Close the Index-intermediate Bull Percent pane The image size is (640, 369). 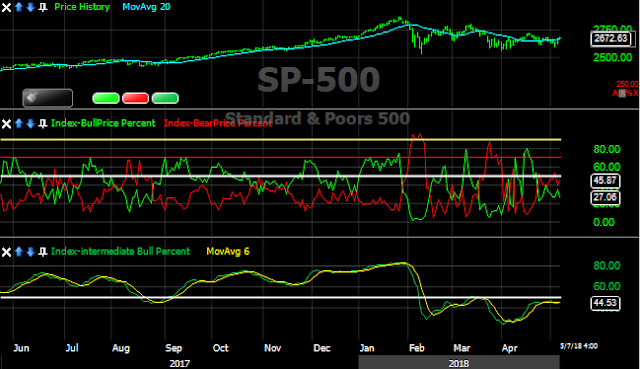tap(6, 252)
